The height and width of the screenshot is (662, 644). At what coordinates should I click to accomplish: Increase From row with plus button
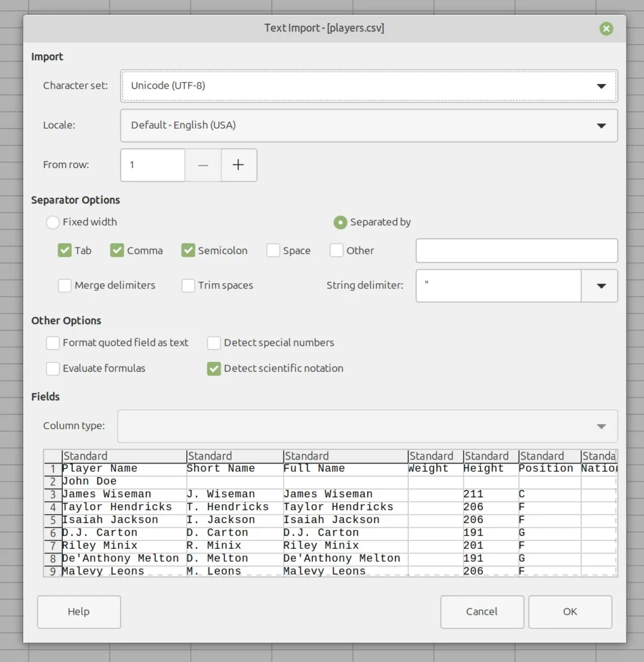[239, 165]
